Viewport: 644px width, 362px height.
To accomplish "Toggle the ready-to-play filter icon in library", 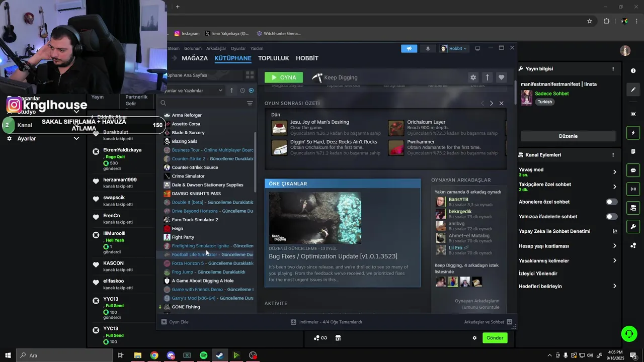I will [251, 90].
